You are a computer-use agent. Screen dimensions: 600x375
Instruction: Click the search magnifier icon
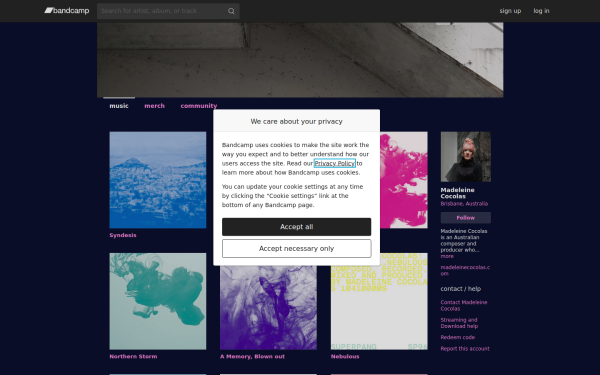pyautogui.click(x=231, y=11)
